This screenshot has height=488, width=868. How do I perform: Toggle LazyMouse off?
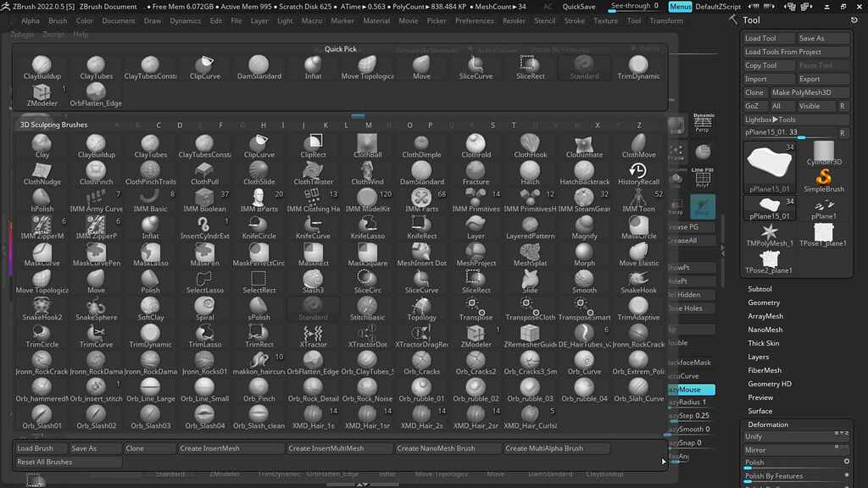click(692, 389)
